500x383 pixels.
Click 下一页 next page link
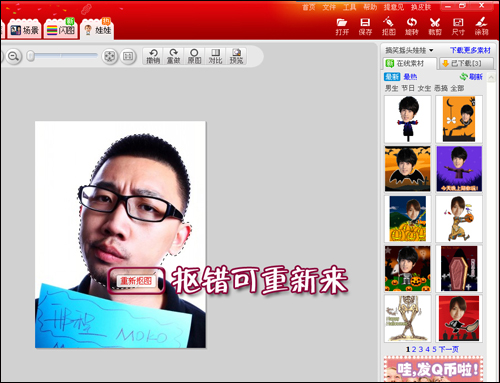[x=449, y=349]
